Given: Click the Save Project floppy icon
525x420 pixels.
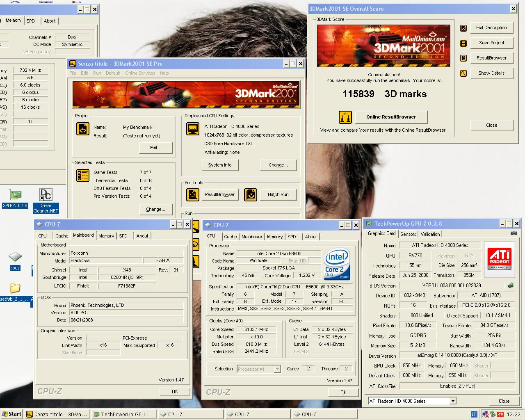Looking at the screenshot, I should (x=463, y=43).
